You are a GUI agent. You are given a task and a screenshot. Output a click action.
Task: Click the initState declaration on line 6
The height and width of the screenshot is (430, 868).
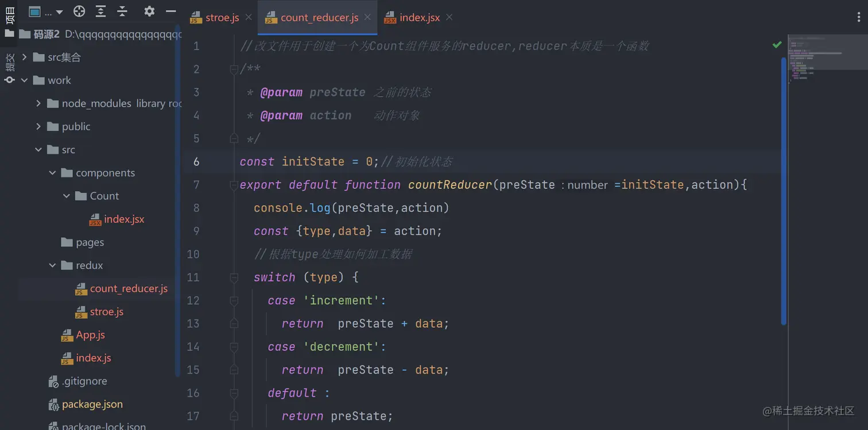tap(313, 161)
